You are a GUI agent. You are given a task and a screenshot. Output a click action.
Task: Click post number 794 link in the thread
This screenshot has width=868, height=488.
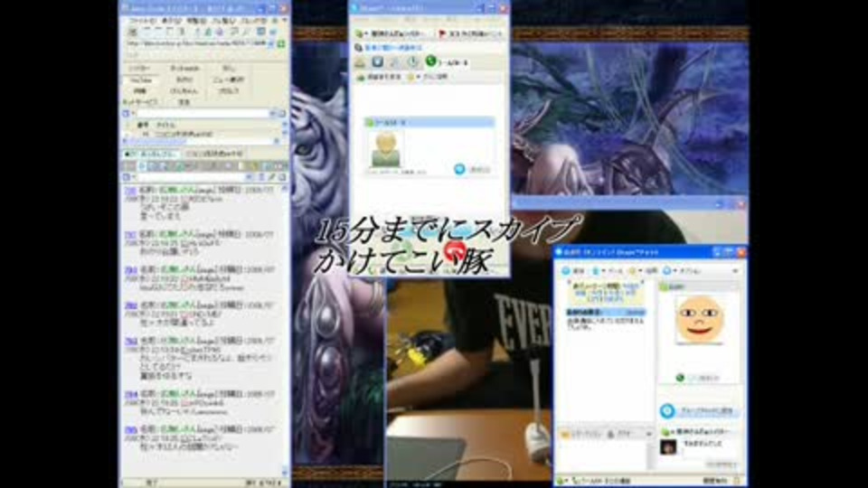pos(130,395)
